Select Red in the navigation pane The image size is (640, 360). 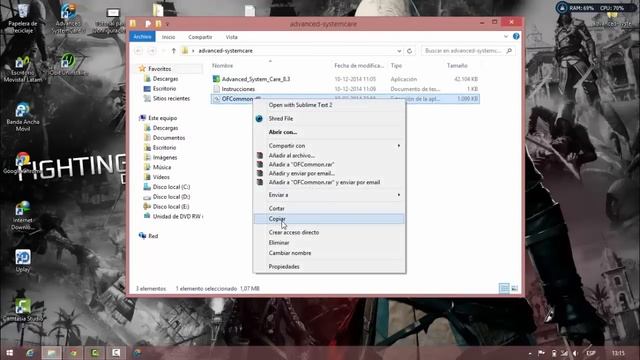pos(153,236)
